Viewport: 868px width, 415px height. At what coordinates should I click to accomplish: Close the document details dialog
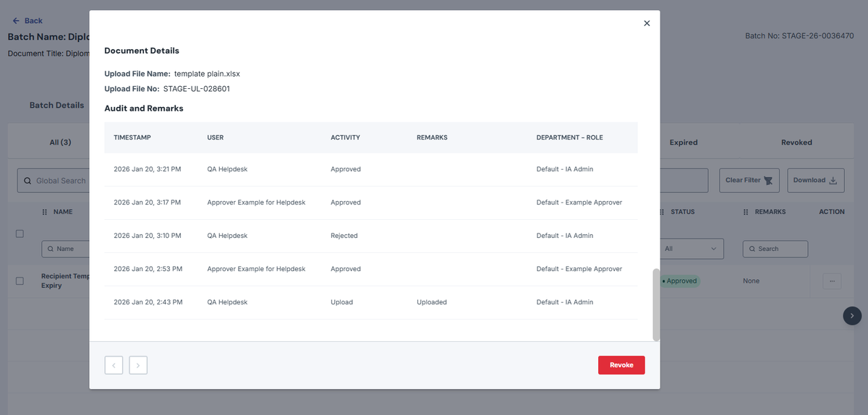(647, 23)
